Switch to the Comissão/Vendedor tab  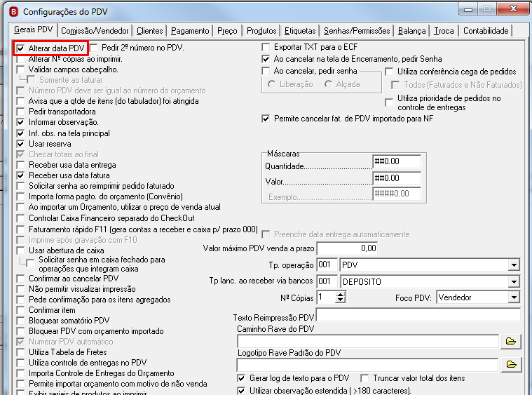pos(95,31)
